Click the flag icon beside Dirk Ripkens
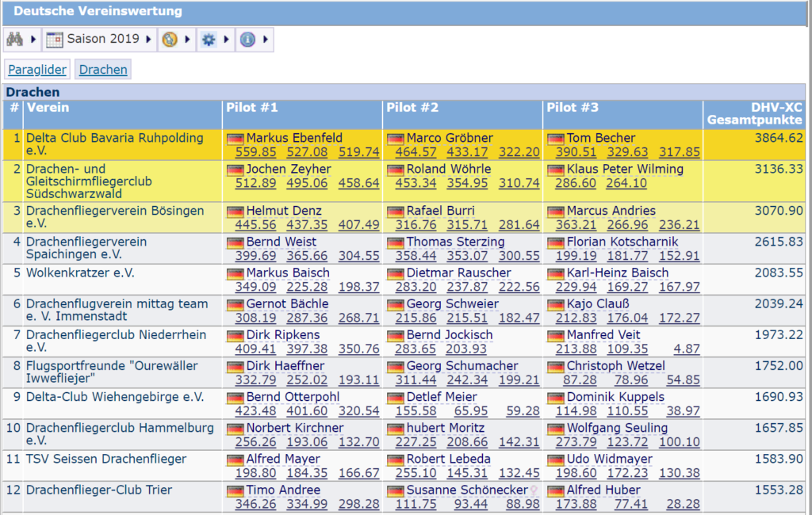This screenshot has height=515, width=812. [x=235, y=336]
